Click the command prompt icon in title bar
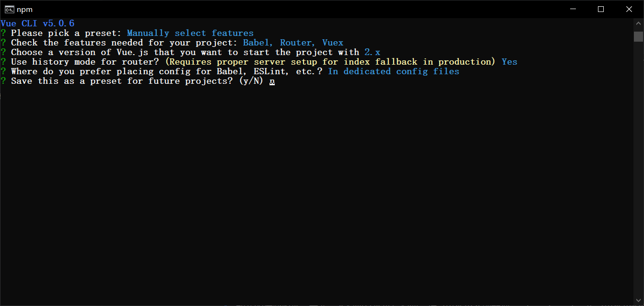This screenshot has width=644, height=306. [9, 9]
